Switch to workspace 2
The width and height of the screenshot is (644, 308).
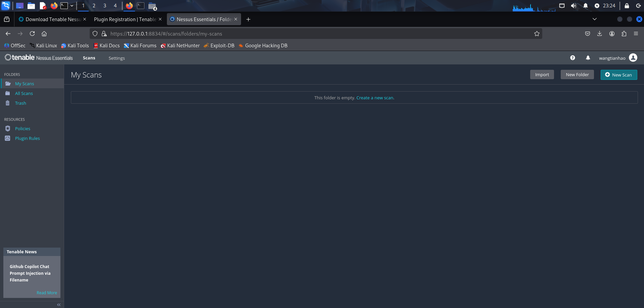tap(94, 6)
